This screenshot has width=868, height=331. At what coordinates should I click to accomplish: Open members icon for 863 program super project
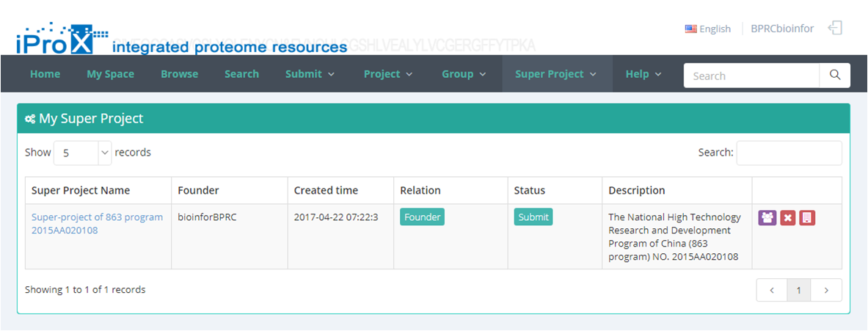(767, 217)
